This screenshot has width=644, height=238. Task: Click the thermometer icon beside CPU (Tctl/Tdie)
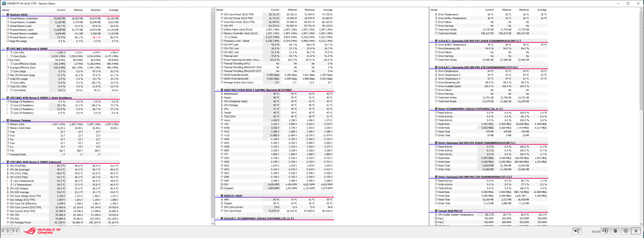click(x=8, y=166)
